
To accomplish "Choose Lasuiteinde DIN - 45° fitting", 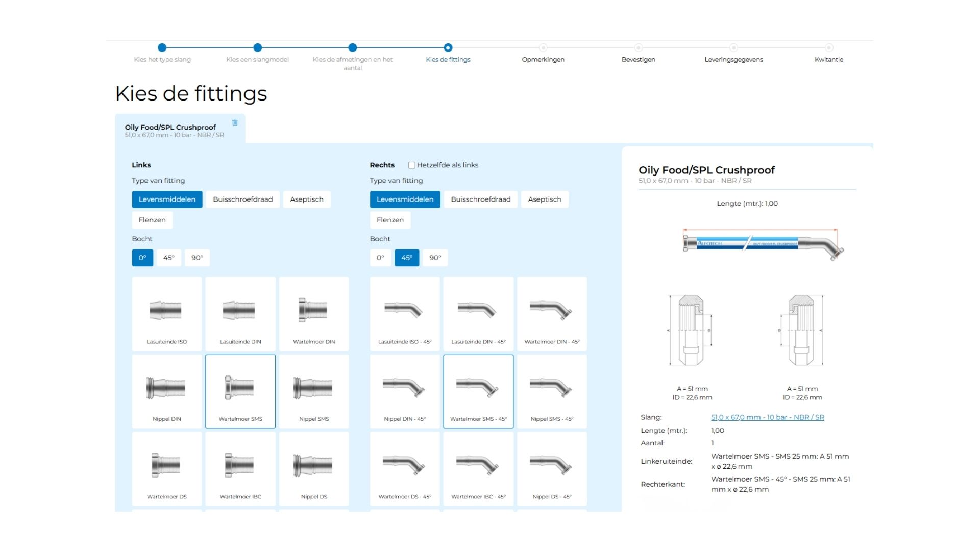I will 478,314.
